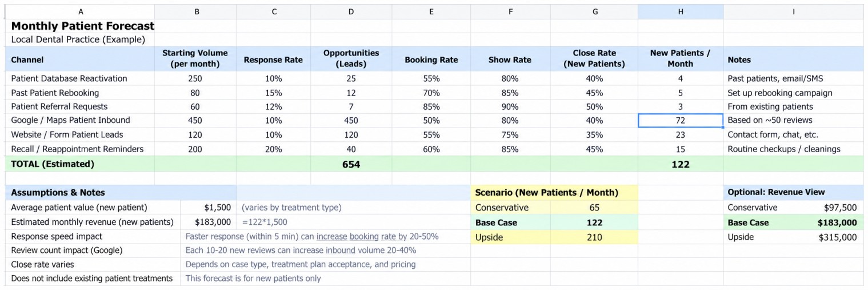Click estimated monthly revenue $183,000 cell
The width and height of the screenshot is (868, 290).
click(x=208, y=222)
